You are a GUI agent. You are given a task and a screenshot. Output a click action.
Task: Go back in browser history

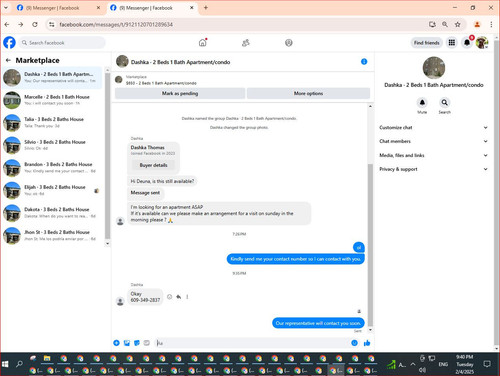click(7, 24)
